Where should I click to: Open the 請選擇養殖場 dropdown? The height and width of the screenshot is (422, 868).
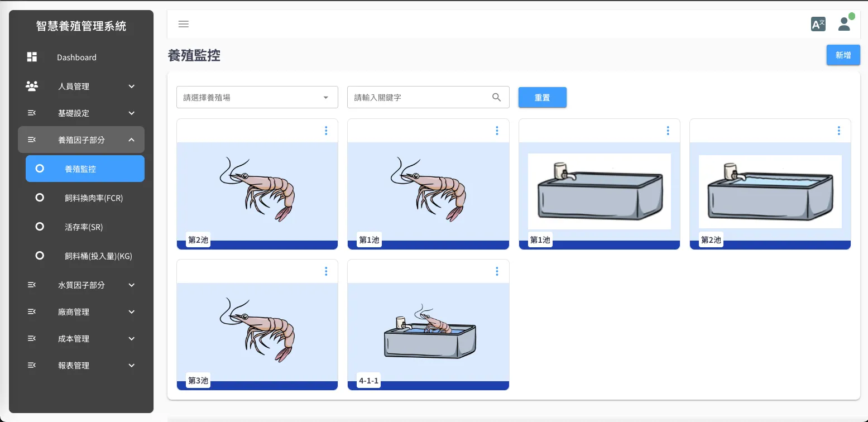tap(257, 97)
